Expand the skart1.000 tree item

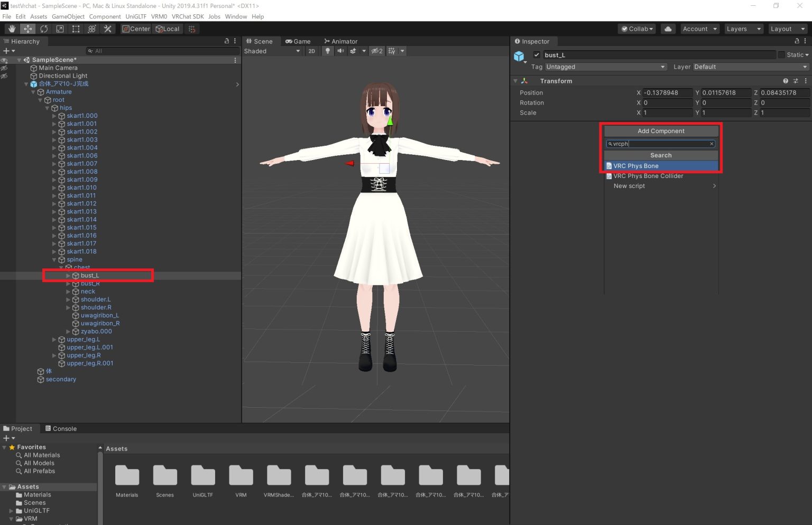tap(54, 116)
